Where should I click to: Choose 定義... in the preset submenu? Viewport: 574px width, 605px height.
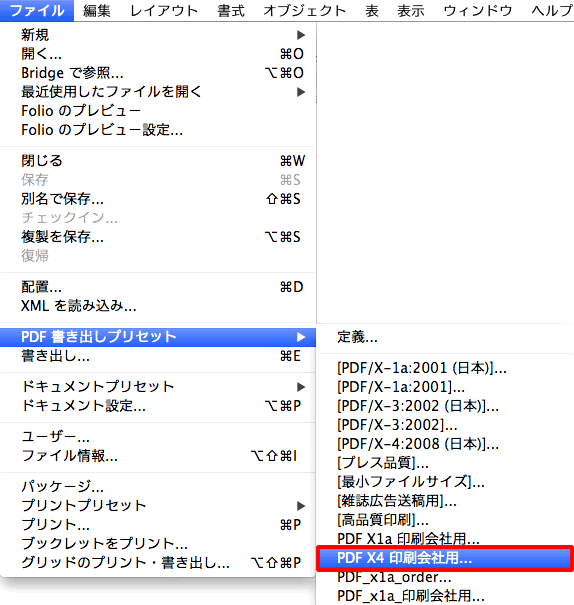coord(445,337)
